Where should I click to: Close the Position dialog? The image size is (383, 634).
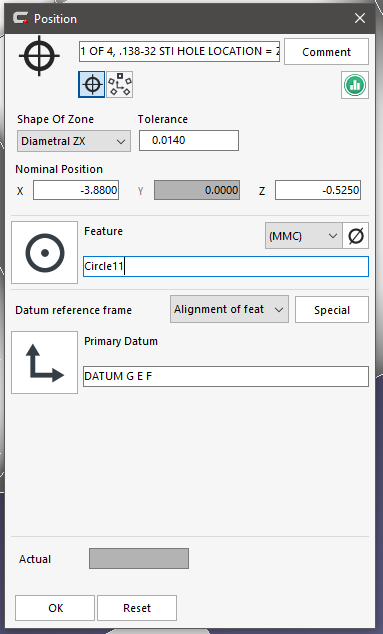pyautogui.click(x=360, y=18)
